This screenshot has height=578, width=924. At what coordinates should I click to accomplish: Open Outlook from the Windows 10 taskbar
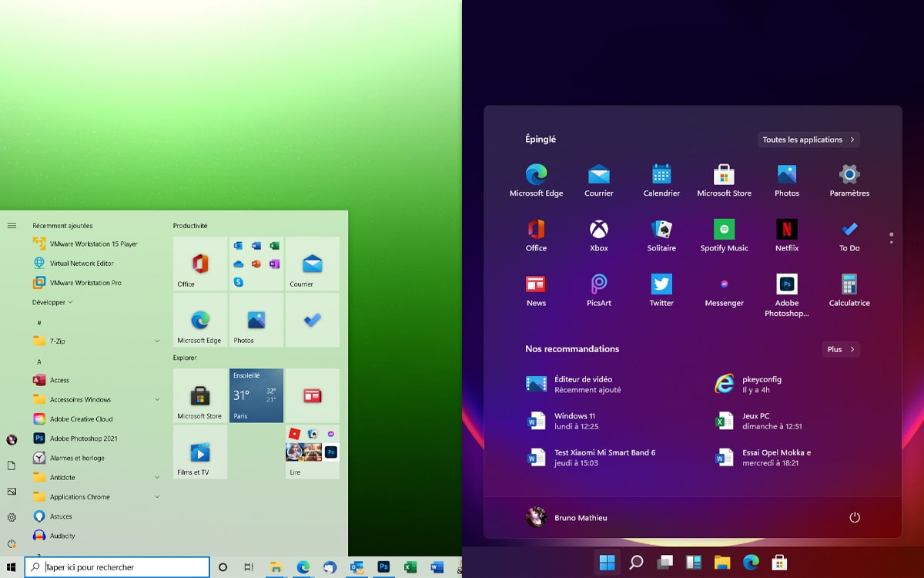[357, 567]
